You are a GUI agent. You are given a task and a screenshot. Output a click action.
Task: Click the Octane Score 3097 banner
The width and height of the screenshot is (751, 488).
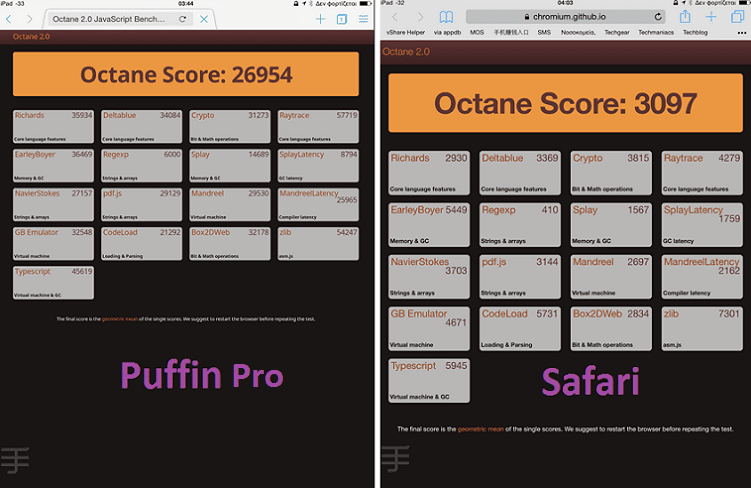pyautogui.click(x=565, y=103)
